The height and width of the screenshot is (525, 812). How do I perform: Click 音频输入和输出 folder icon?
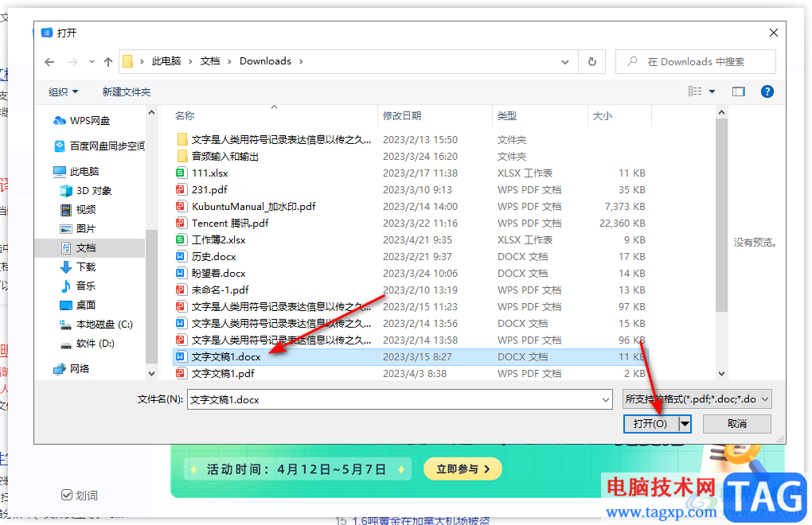tap(182, 156)
